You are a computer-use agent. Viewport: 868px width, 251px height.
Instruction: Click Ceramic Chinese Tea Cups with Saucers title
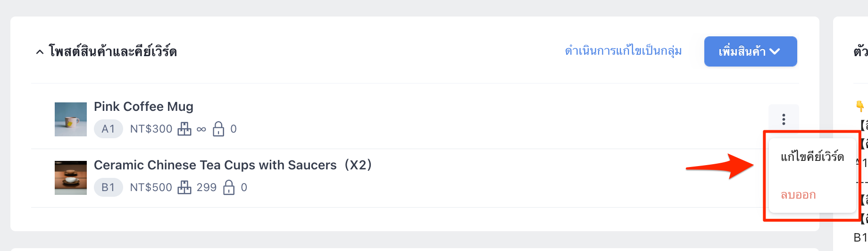coord(233,165)
